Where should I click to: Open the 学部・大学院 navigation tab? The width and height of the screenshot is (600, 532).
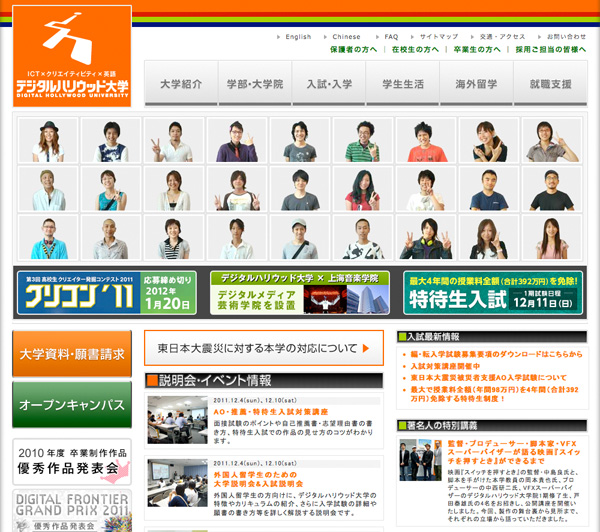tap(255, 85)
